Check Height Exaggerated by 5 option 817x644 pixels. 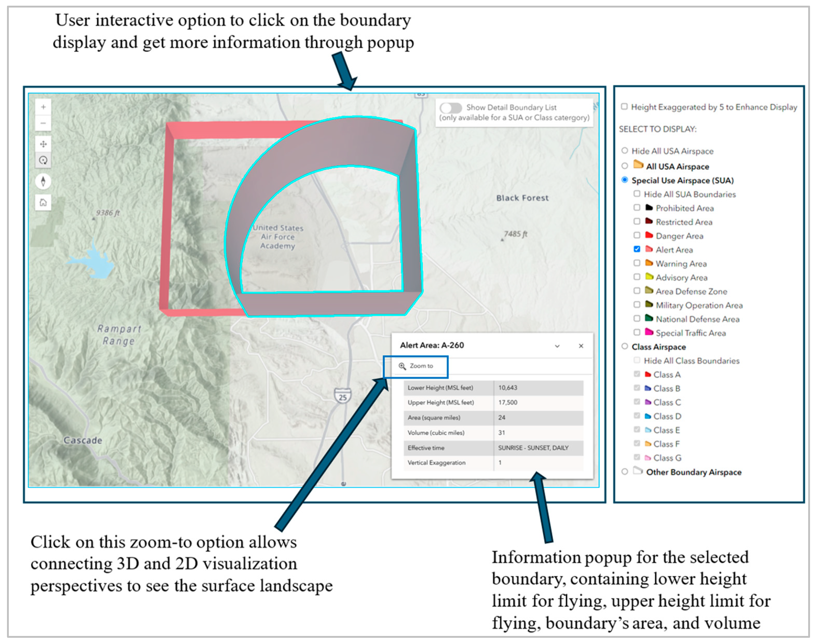624,107
